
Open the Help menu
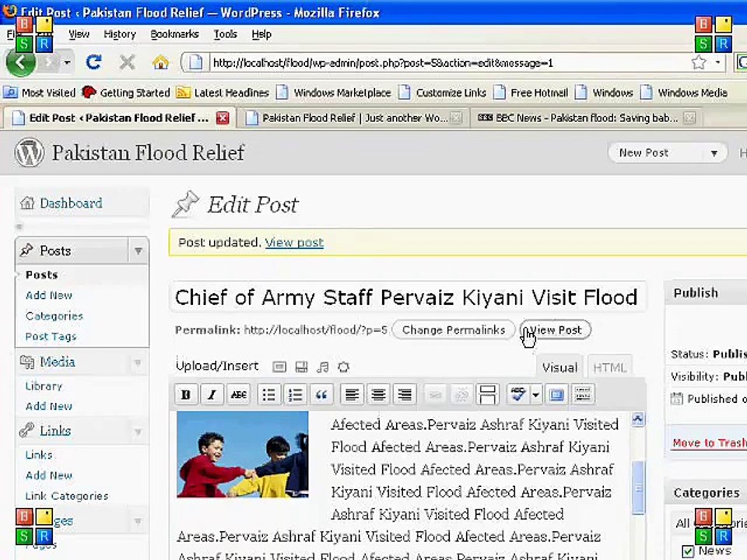click(261, 34)
